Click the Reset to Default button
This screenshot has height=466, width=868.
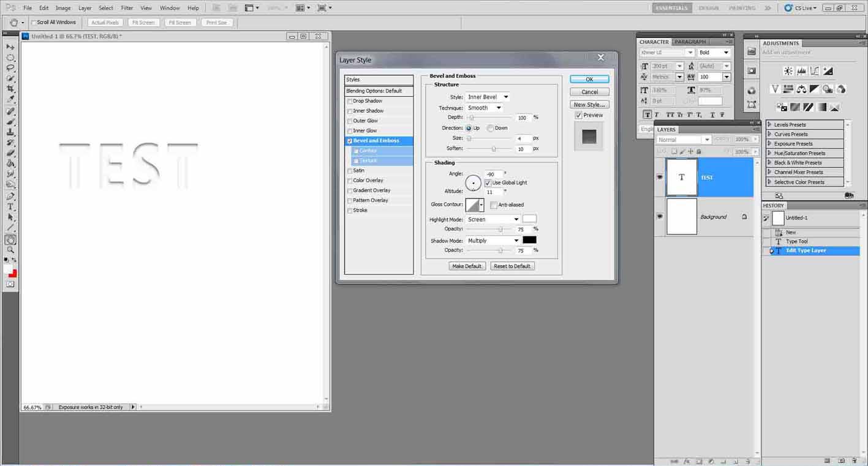point(512,266)
